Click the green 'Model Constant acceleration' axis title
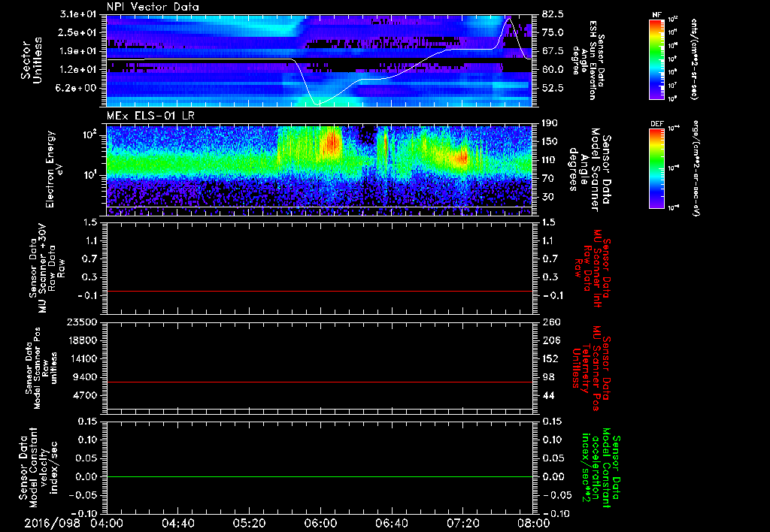 point(601,469)
